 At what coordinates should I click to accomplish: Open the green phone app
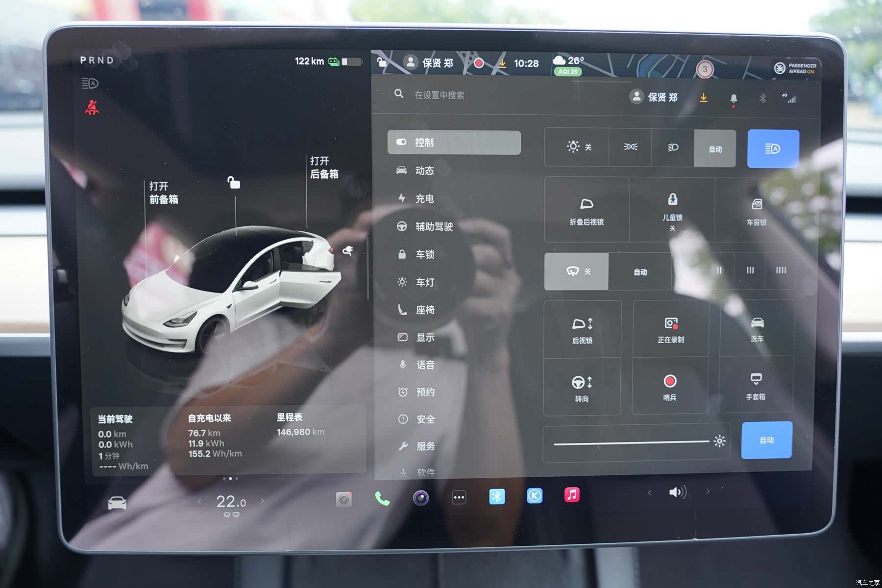pos(382,499)
